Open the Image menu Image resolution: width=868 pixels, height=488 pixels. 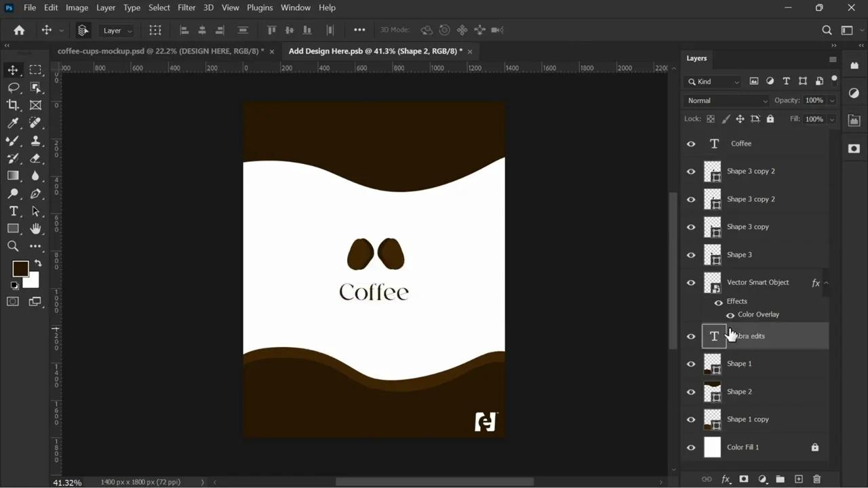click(77, 7)
